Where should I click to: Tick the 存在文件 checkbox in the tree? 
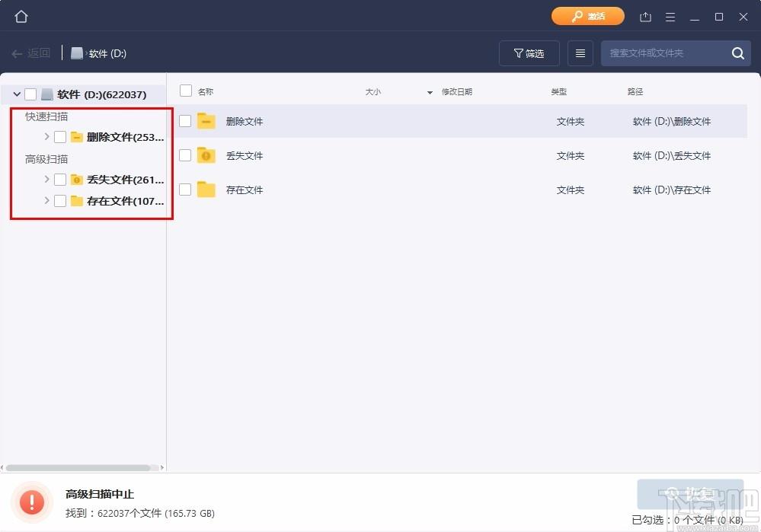coord(60,201)
